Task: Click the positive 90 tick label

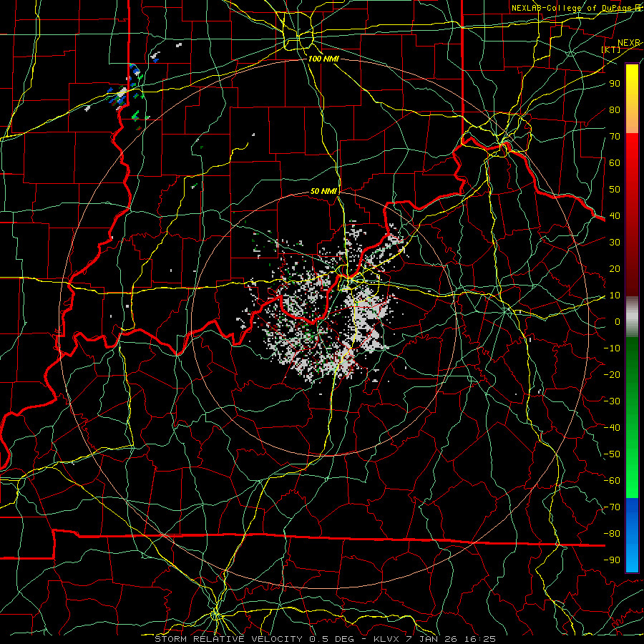Action: pos(615,84)
